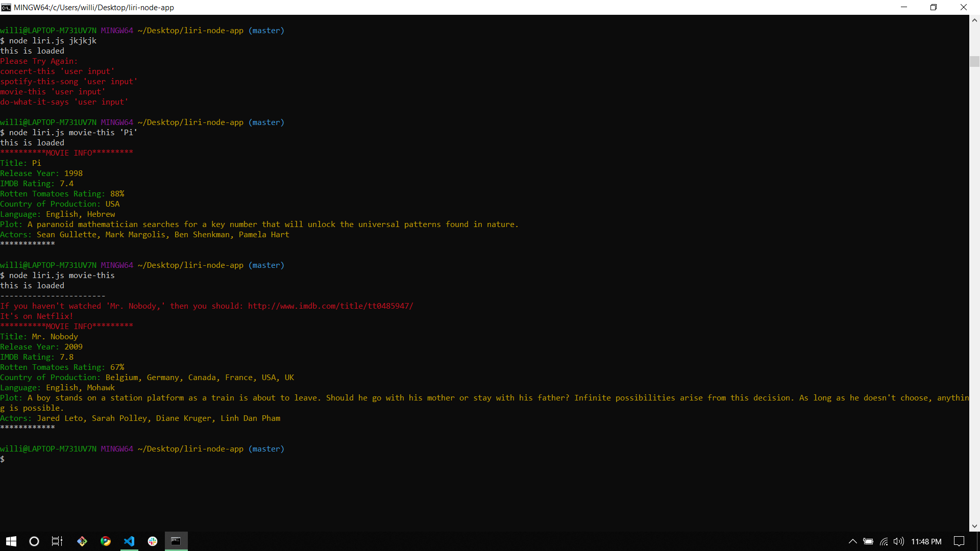The height and width of the screenshot is (551, 980).
Task: Open Cortana search from the taskbar
Action: click(x=34, y=541)
